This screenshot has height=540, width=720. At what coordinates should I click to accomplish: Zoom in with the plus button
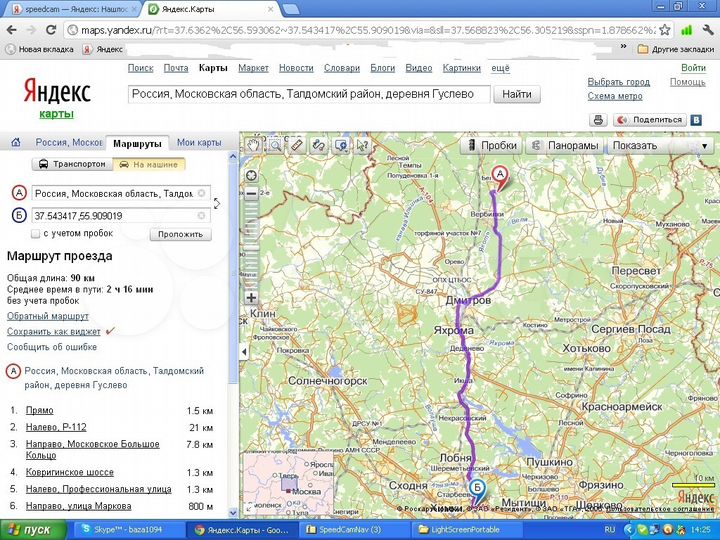251,298
